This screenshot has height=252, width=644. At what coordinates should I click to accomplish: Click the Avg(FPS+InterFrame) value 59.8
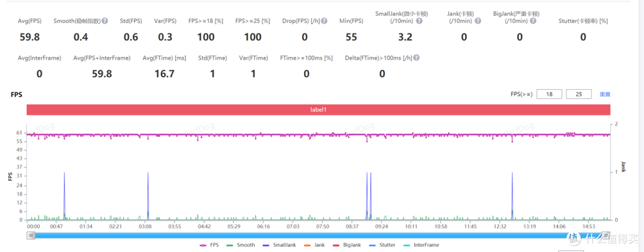(101, 74)
